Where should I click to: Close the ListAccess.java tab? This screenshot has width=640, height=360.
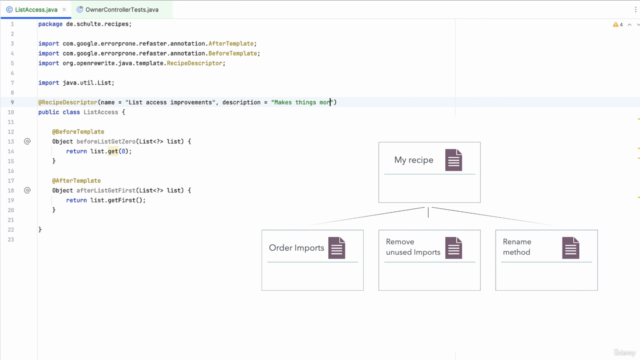64,9
